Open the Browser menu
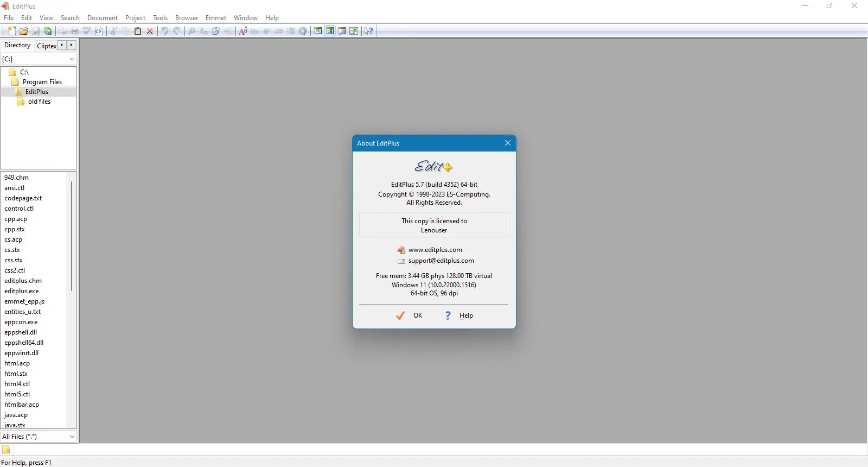This screenshot has width=868, height=467. 187,18
